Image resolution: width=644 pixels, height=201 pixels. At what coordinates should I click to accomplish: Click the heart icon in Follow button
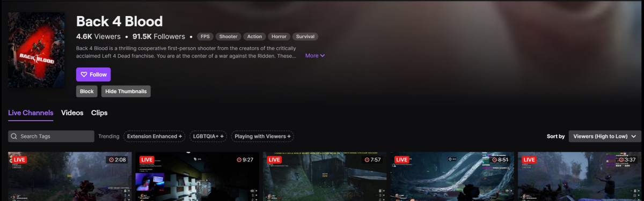(x=84, y=75)
